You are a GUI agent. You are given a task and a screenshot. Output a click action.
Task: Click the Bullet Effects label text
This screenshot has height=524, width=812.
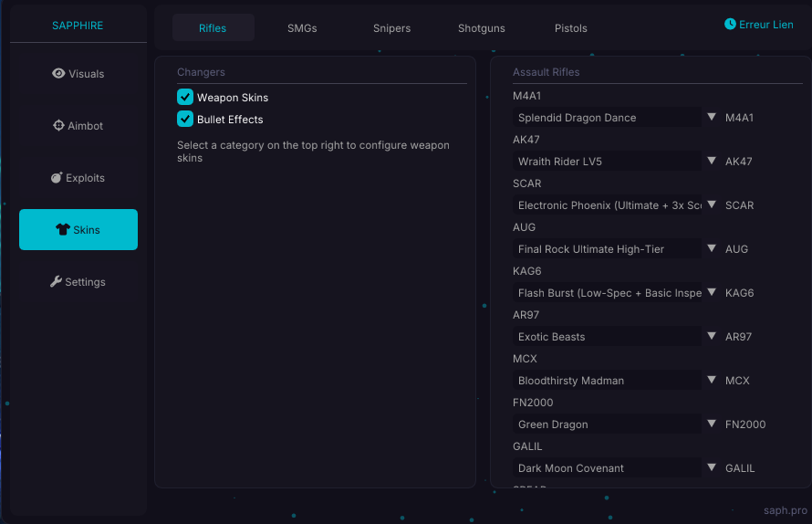[230, 120]
